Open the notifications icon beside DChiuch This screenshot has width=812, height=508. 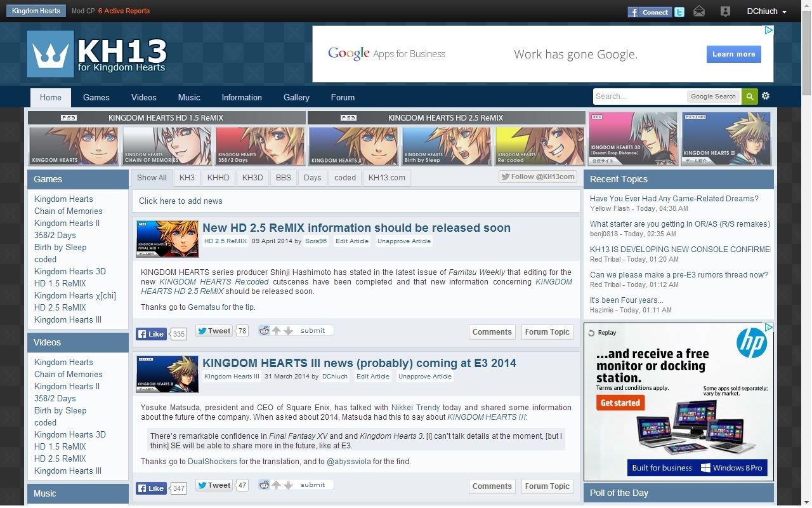(x=725, y=11)
